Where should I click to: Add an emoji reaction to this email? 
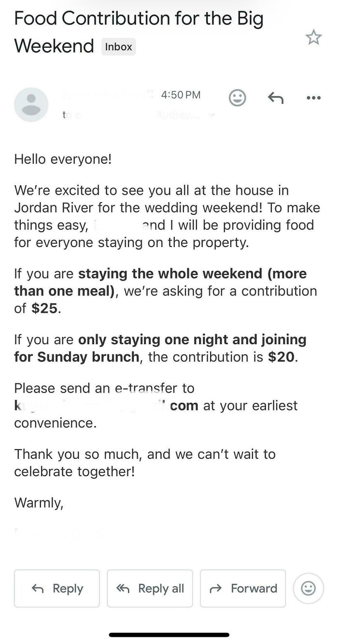tap(237, 98)
